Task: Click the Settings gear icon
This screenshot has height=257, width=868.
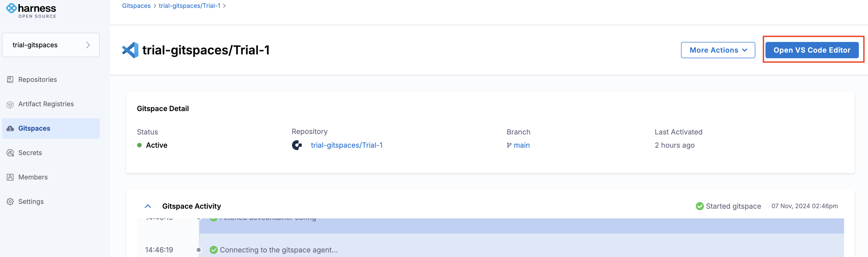Action: pos(10,201)
